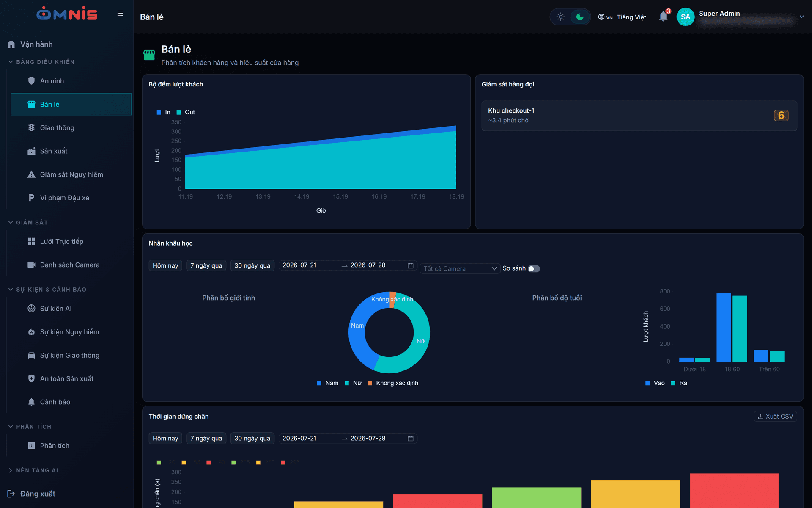Toggle the Ra legend in age chart
Screen dimensions: 812x508
[x=679, y=383]
